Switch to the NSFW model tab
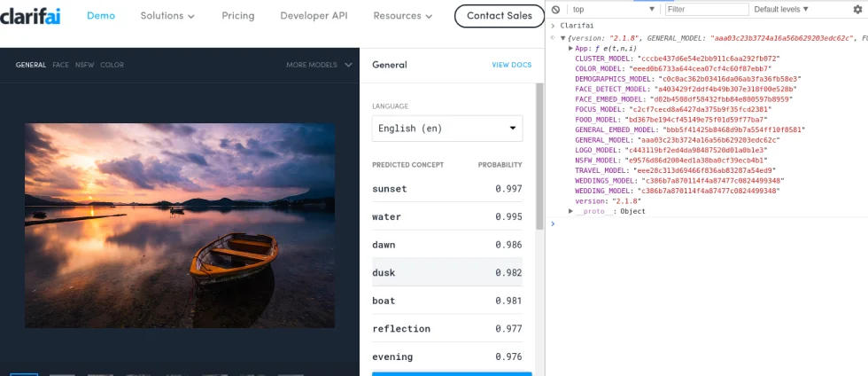 click(x=84, y=65)
